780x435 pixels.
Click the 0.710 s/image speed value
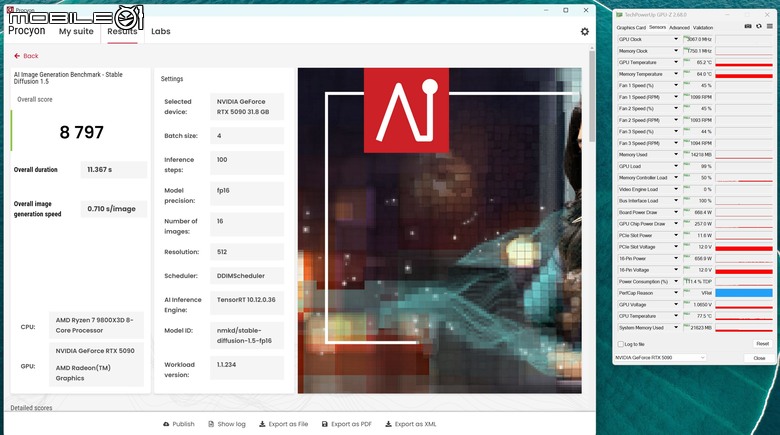(x=114, y=209)
